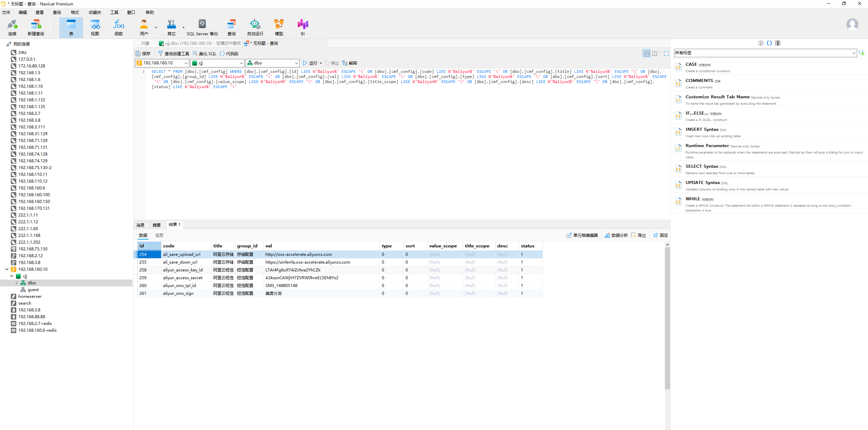Image resolution: width=868 pixels, height=430 pixels.
Task: Open SQL Server 备份 backup icon
Action: 202,27
